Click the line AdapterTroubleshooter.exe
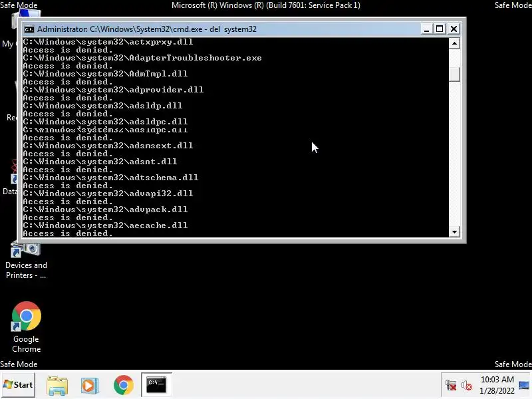Image resolution: width=532 pixels, height=399 pixels. pyautogui.click(x=142, y=58)
